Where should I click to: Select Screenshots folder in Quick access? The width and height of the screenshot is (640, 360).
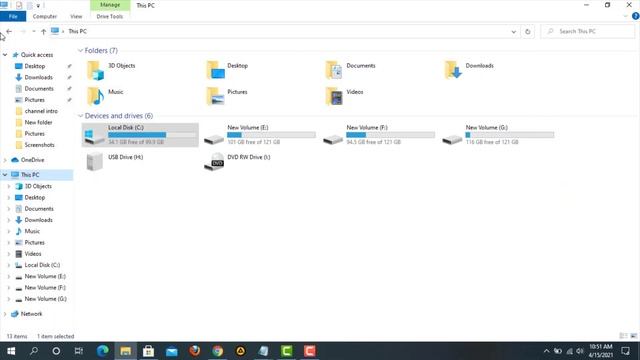pos(39,145)
